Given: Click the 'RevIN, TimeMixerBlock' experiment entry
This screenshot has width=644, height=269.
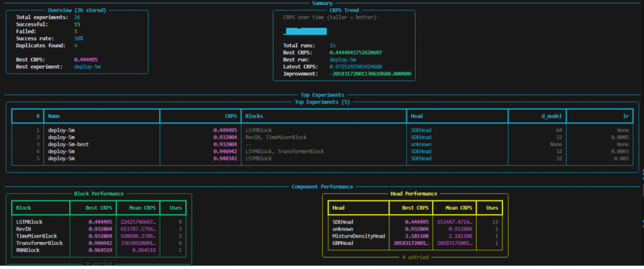Looking at the screenshot, I should click(275, 137).
